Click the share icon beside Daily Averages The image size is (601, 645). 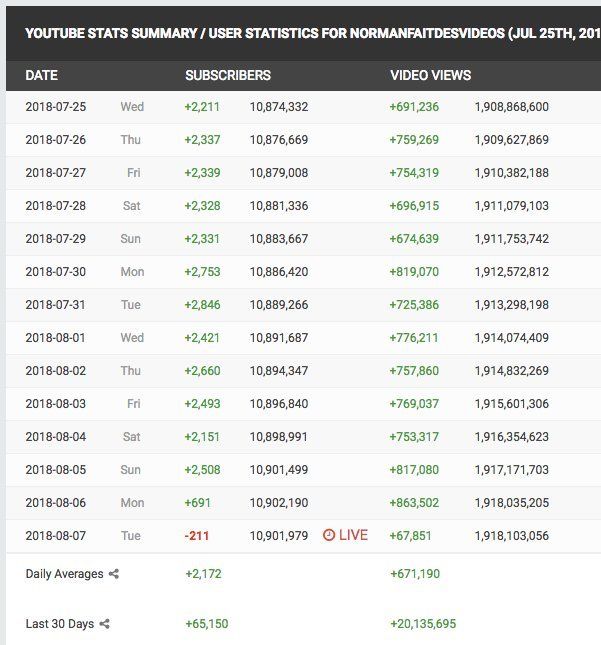pos(114,574)
